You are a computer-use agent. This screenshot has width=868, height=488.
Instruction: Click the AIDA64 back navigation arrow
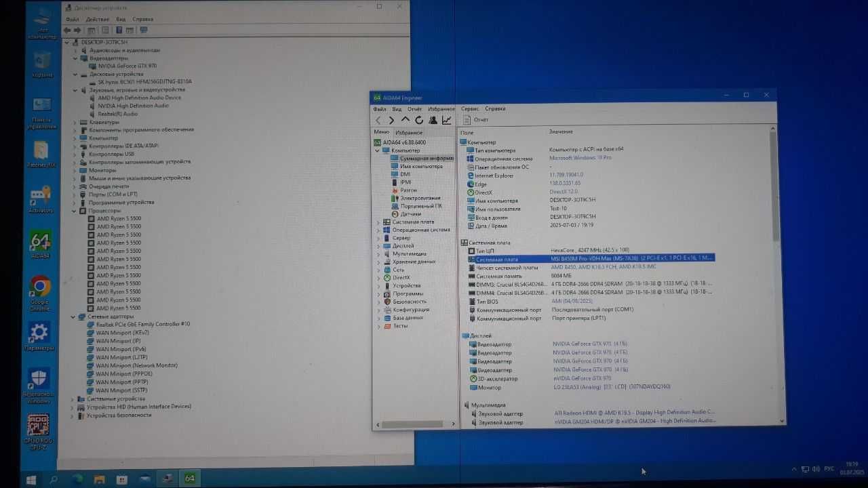pos(378,121)
